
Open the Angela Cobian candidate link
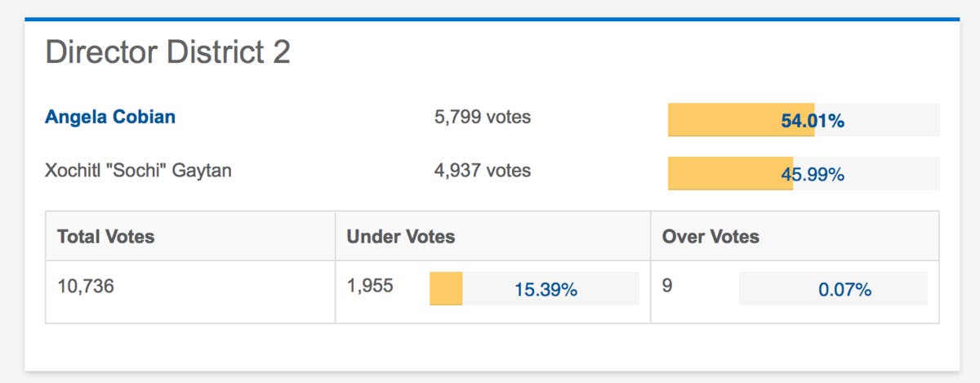(x=110, y=117)
